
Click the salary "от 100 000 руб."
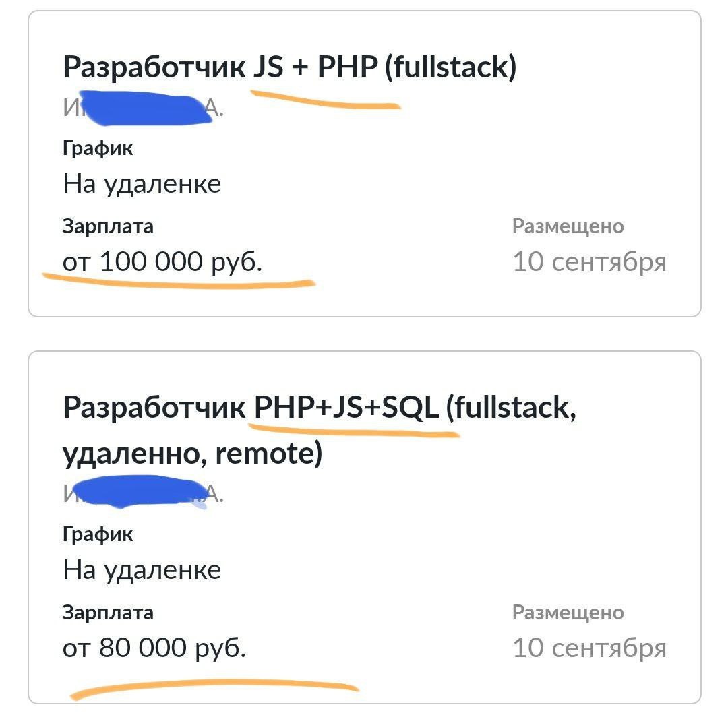click(x=162, y=261)
